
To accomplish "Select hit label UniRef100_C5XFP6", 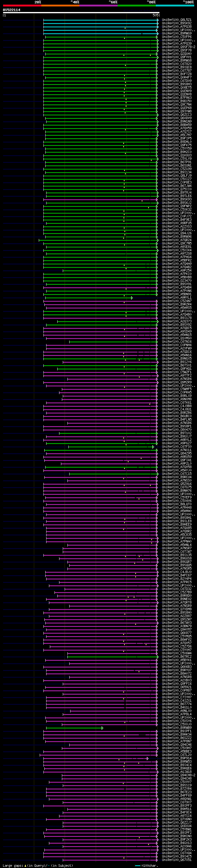I will 177,37.
